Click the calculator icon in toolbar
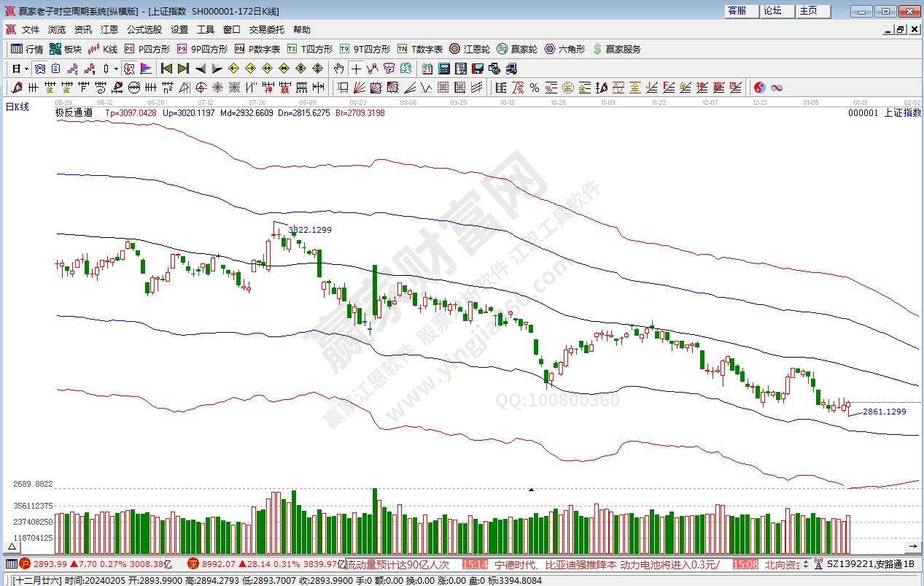This screenshot has width=924, height=586. [x=443, y=69]
